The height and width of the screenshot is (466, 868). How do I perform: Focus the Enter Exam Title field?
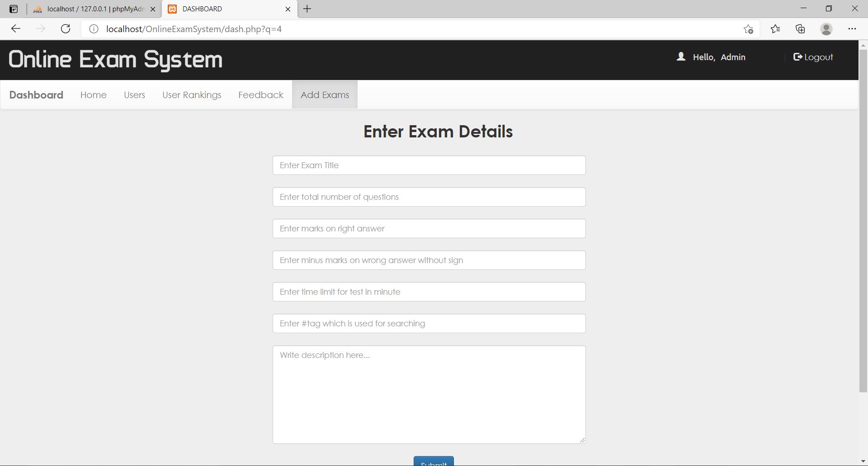[429, 165]
